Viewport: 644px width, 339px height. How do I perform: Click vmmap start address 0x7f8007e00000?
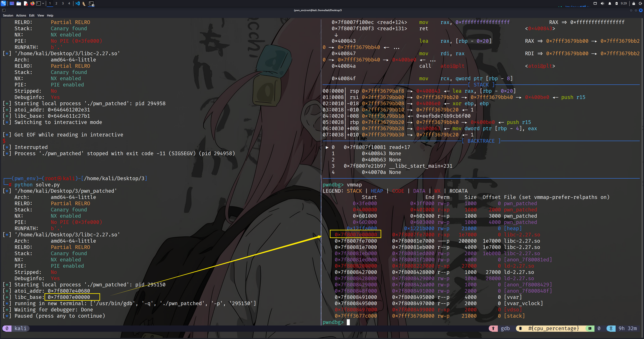pos(356,235)
